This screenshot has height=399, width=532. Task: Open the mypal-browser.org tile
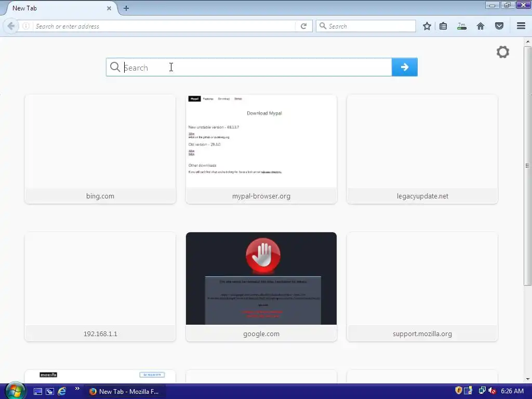[261, 149]
